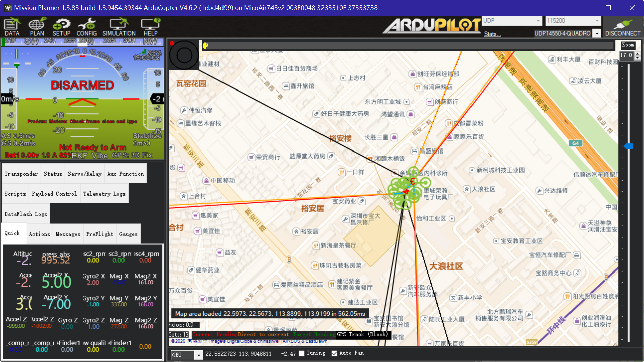Open the connection type UDP dropdown

(512, 21)
